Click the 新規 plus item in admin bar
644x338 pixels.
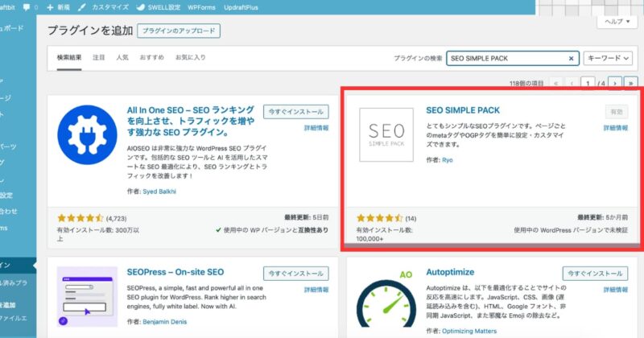pyautogui.click(x=58, y=7)
